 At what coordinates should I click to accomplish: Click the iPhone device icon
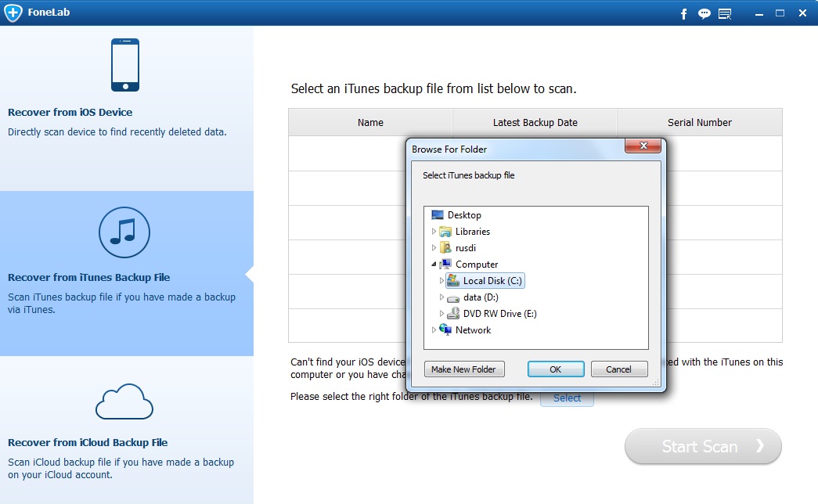tap(125, 65)
